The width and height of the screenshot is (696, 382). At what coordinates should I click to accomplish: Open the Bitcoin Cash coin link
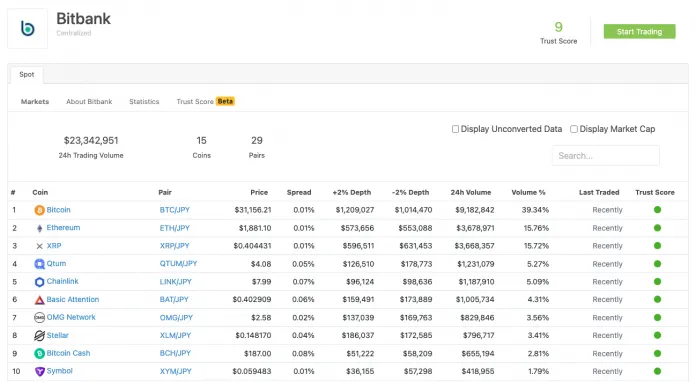pos(68,353)
